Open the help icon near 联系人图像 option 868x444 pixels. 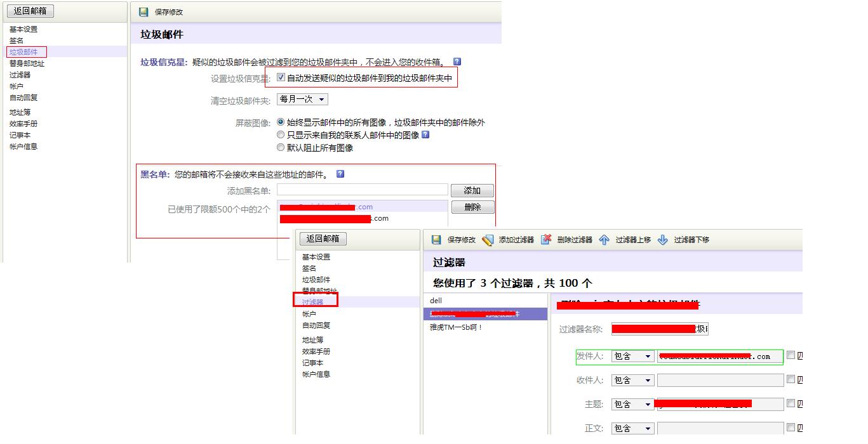coord(425,134)
